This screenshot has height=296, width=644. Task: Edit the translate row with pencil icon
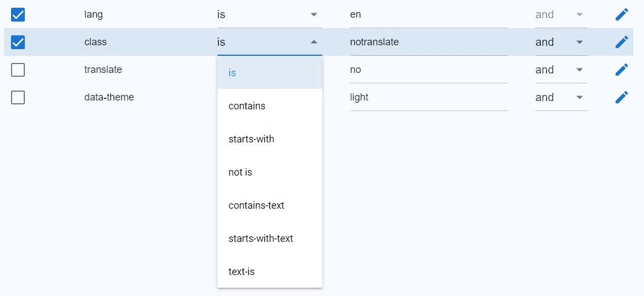click(621, 70)
